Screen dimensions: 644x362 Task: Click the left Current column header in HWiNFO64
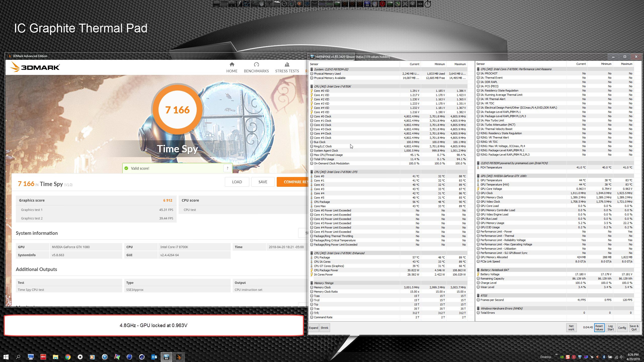click(x=410, y=64)
